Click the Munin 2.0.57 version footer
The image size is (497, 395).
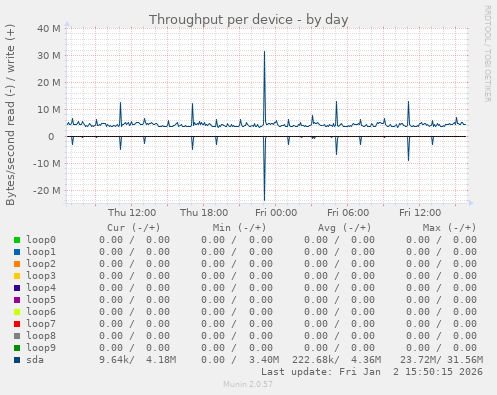click(x=248, y=384)
